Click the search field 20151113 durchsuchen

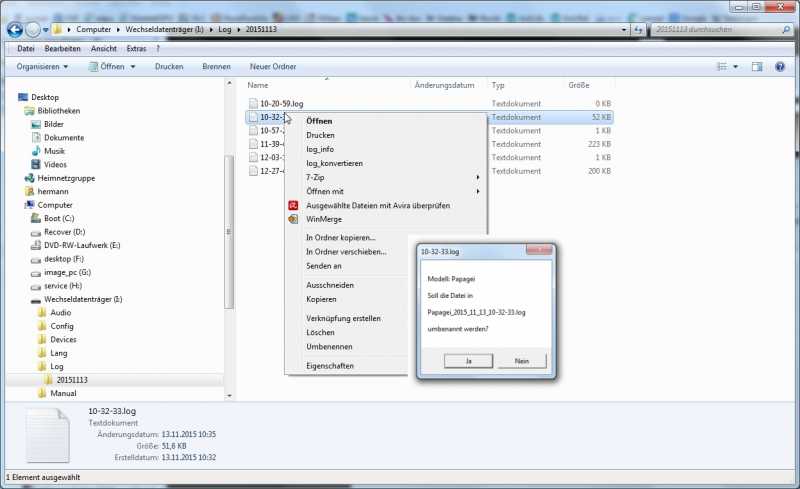coord(717,30)
